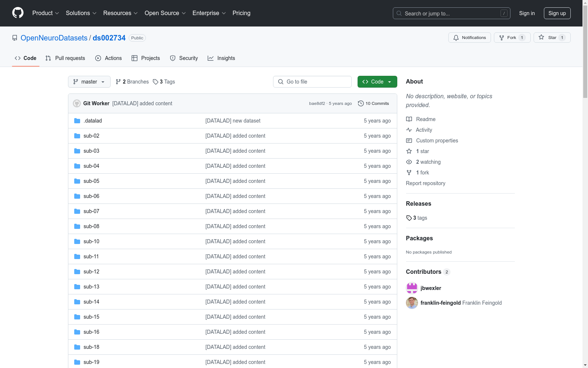The image size is (588, 368).
Task: Expand the Product menu
Action: (x=46, y=13)
